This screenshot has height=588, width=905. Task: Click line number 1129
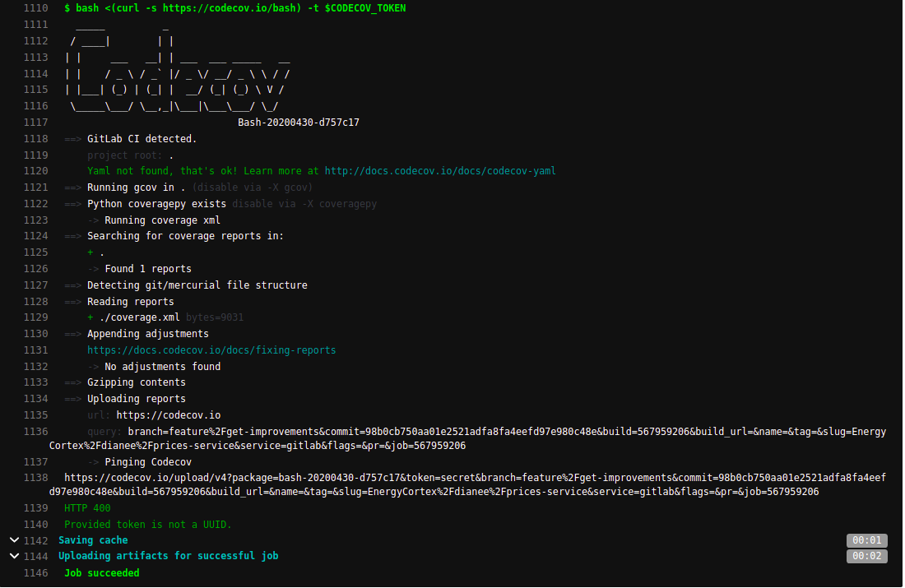pos(35,317)
